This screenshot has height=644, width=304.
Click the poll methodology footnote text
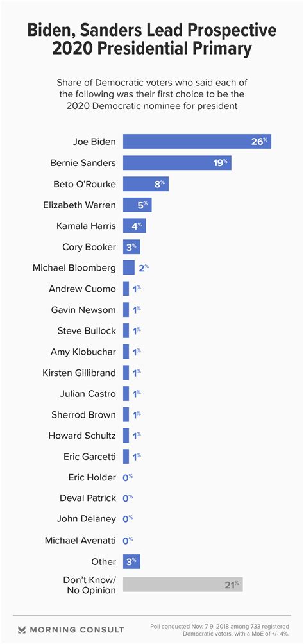coord(220,630)
